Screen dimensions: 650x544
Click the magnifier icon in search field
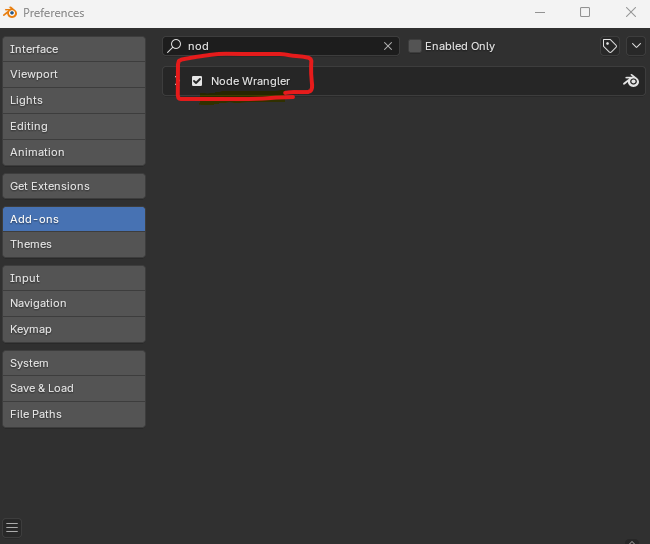tap(175, 46)
